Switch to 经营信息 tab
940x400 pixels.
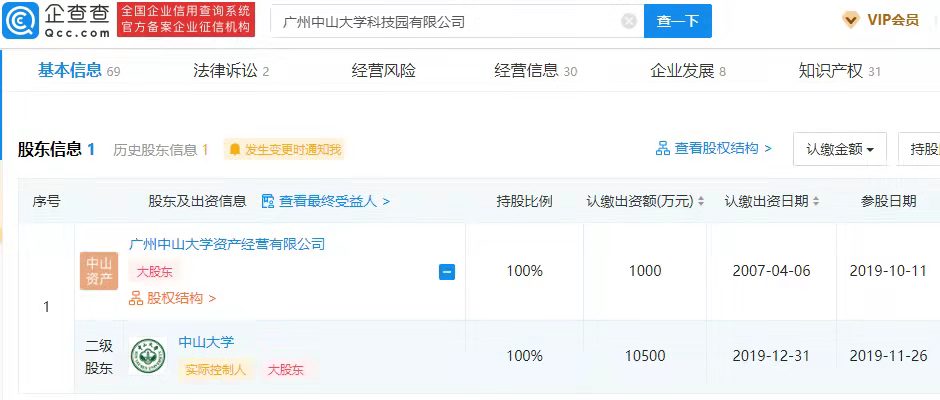pos(536,71)
